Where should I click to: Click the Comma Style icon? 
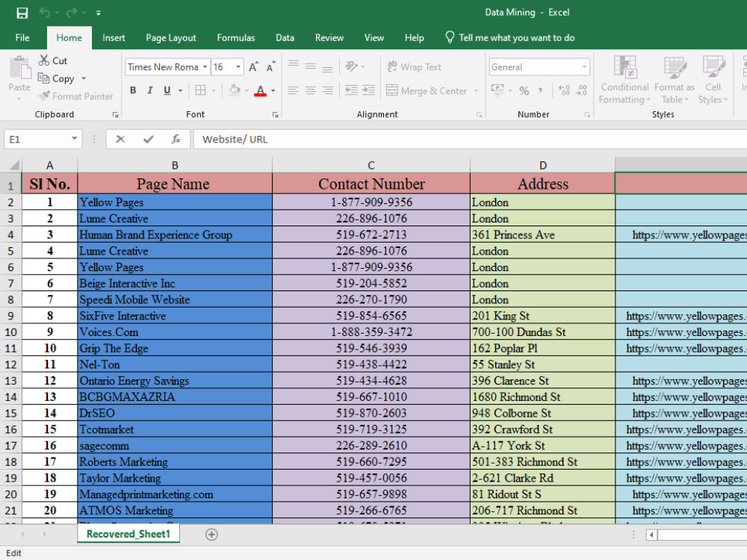[540, 90]
